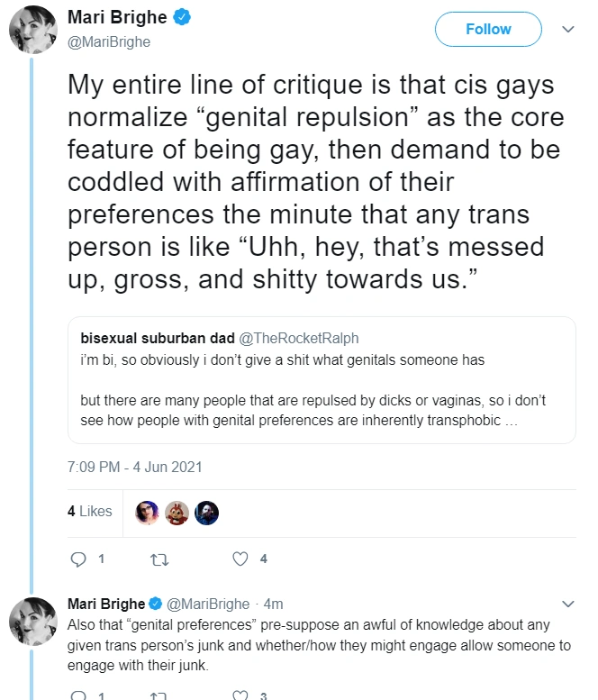Open the @MariBrighe handle under the name
598x700 pixels.
click(x=109, y=41)
